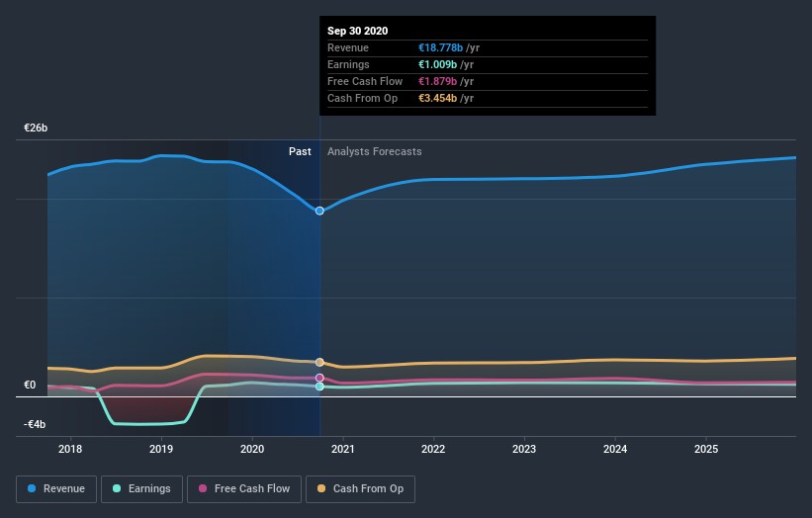This screenshot has width=812, height=518.
Task: Click the Analysts Forecasts label
Action: [375, 151]
